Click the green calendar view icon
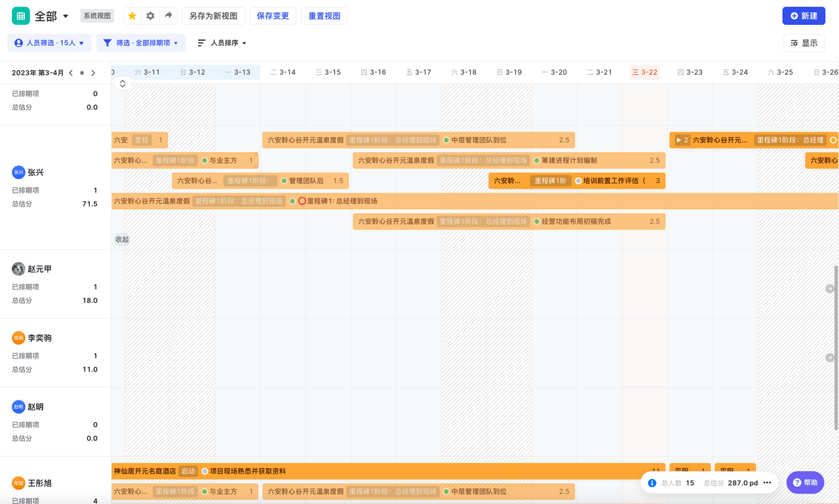The width and height of the screenshot is (839, 504). tap(20, 16)
